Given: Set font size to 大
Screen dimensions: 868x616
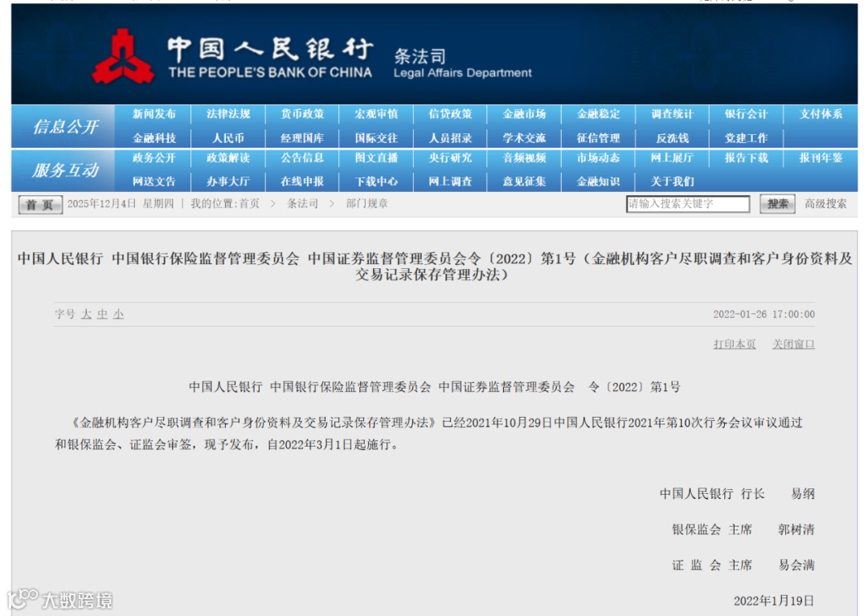Looking at the screenshot, I should (86, 314).
